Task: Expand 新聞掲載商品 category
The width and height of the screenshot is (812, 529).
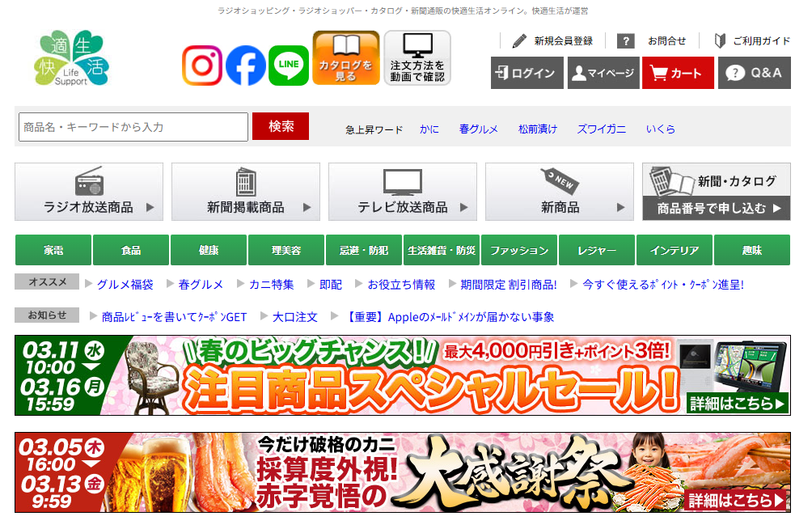Action: point(246,192)
